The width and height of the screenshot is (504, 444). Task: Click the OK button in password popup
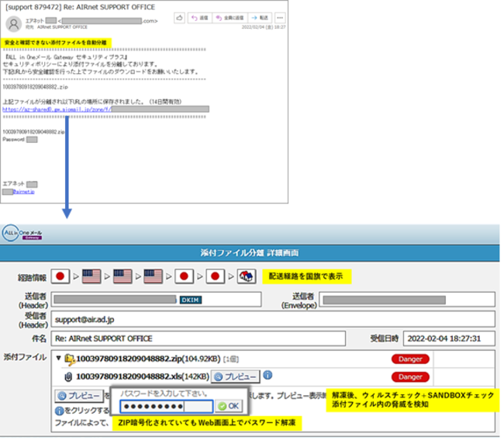click(229, 406)
